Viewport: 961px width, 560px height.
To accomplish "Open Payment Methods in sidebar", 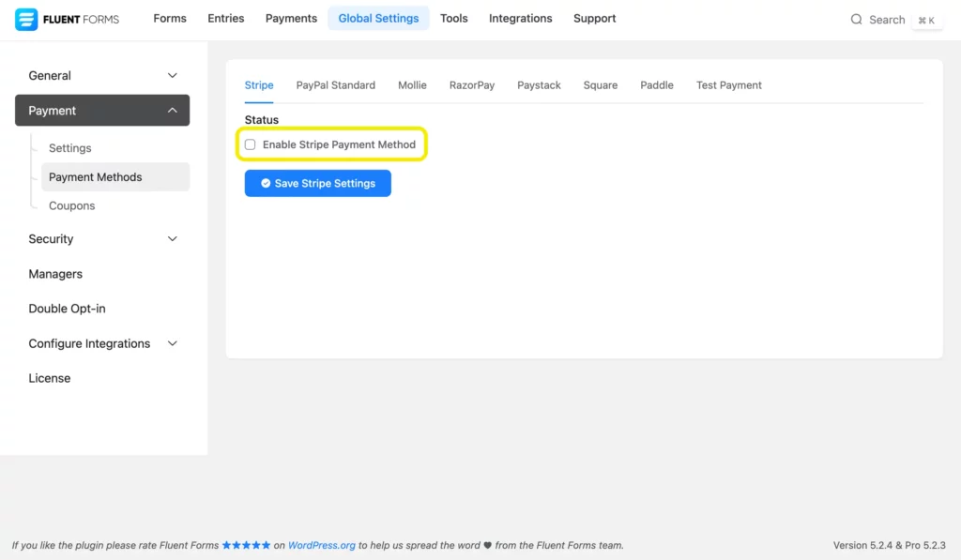I will [x=115, y=177].
